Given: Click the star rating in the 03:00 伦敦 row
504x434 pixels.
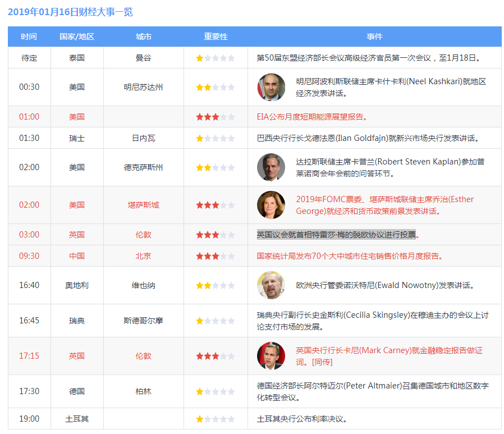Looking at the screenshot, I should 216,235.
